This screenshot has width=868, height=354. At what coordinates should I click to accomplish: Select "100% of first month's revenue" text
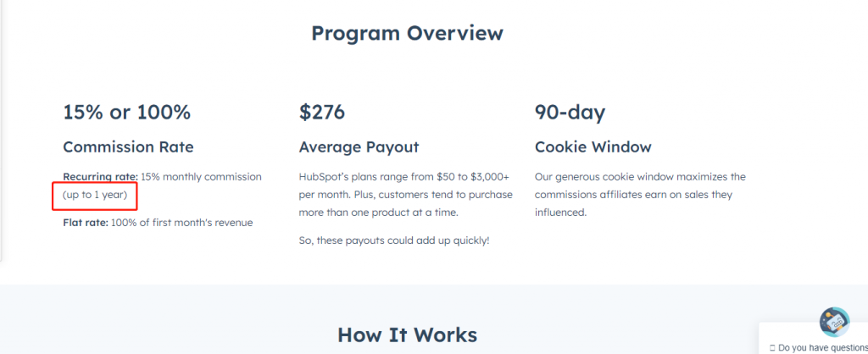181,223
